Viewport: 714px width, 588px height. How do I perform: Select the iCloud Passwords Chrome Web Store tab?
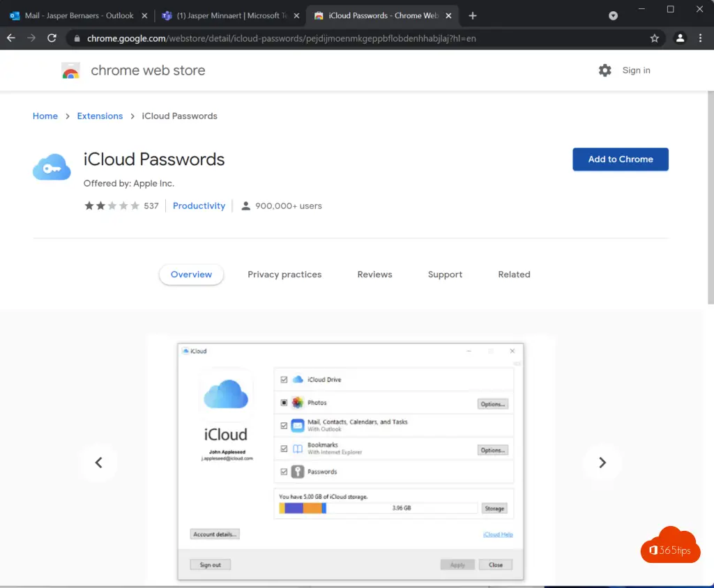tap(383, 16)
